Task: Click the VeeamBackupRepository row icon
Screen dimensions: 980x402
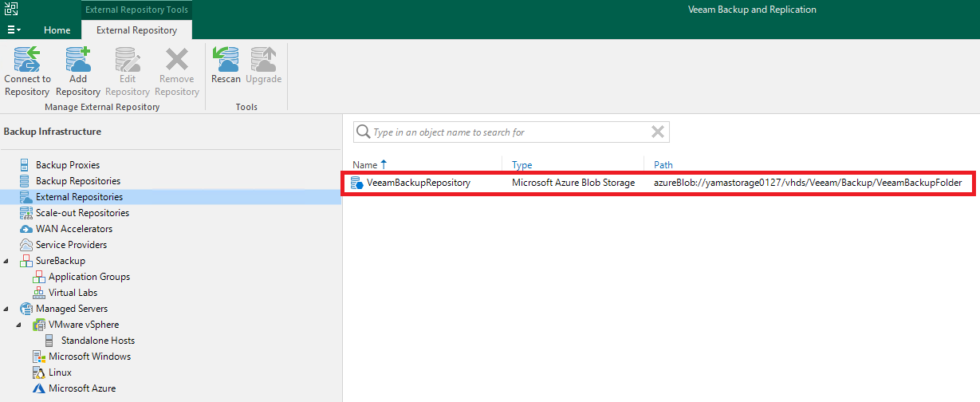Action: (357, 183)
